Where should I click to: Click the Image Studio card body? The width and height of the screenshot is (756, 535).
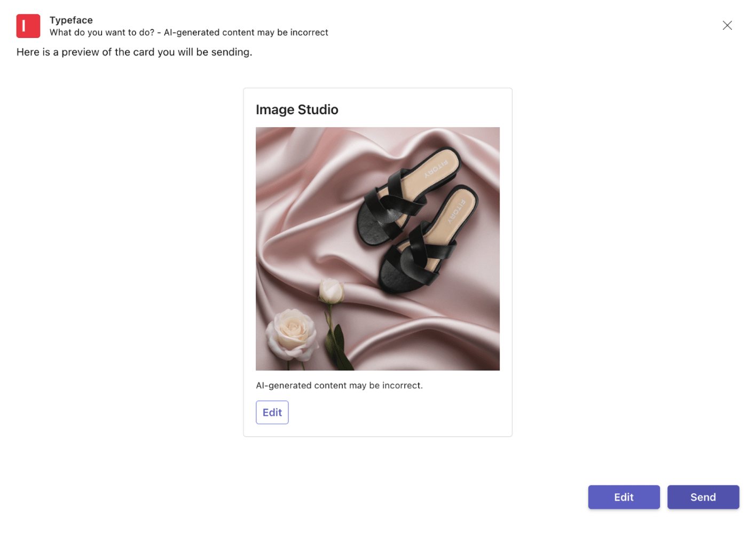coord(377,262)
